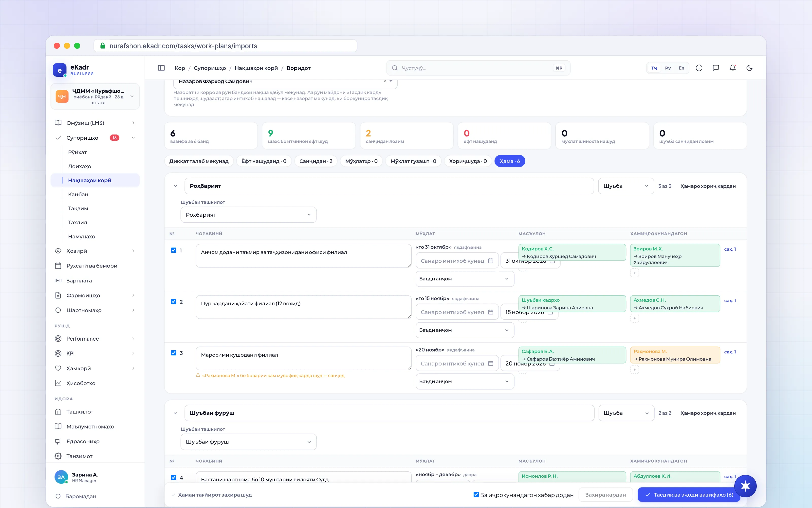Uncheck task 1 checkbox
The image size is (812, 508).
tap(174, 250)
